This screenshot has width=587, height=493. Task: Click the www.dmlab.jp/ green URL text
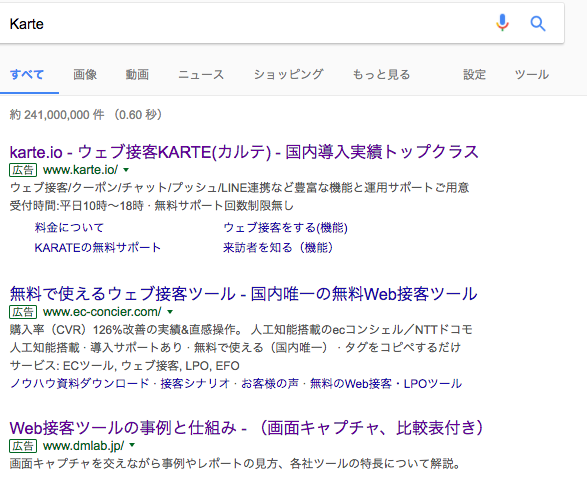[83, 445]
